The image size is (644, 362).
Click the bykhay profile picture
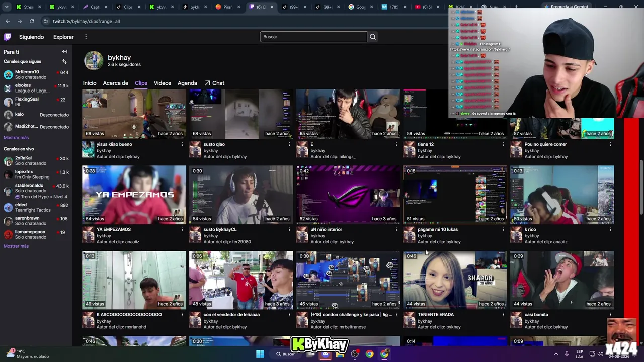[94, 61]
